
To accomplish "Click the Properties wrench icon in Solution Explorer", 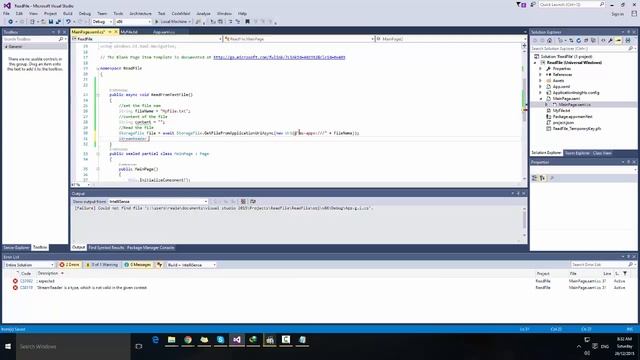I will click(610, 40).
